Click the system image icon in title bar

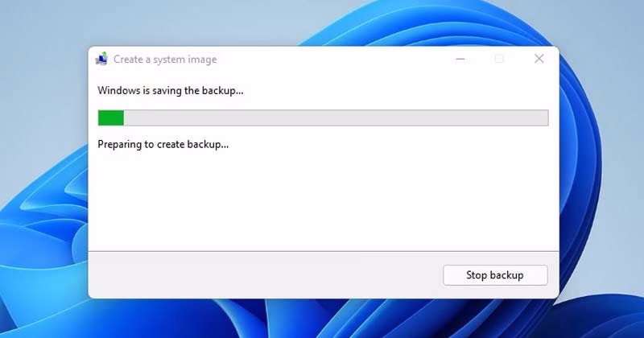[101, 59]
